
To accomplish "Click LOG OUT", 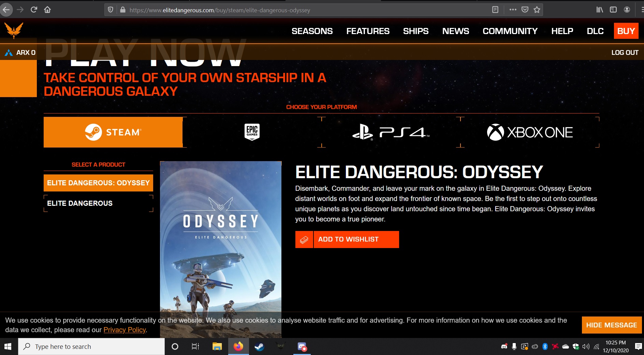I will 625,53.
